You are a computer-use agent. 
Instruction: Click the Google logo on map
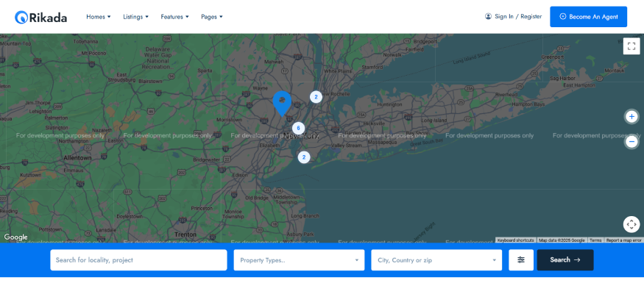click(x=15, y=237)
